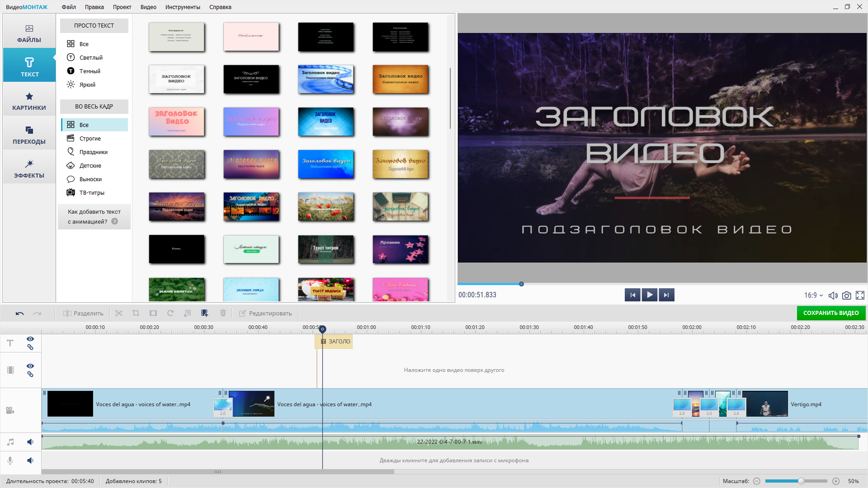Undo the last action
The width and height of the screenshot is (868, 488).
19,313
